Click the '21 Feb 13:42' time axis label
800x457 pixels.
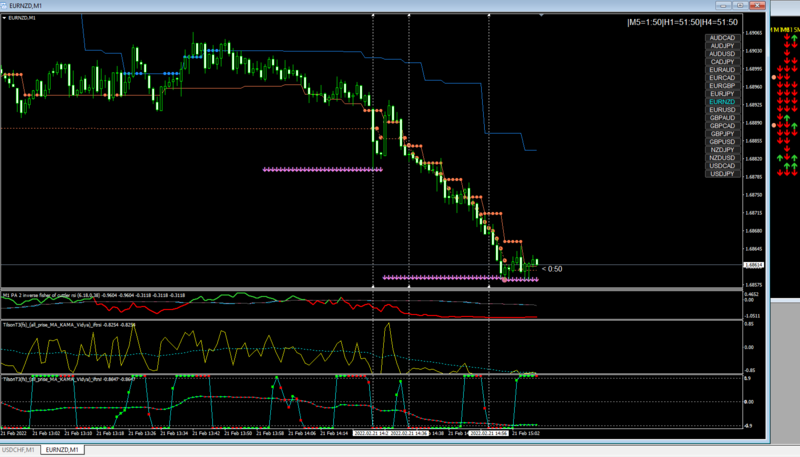click(206, 434)
